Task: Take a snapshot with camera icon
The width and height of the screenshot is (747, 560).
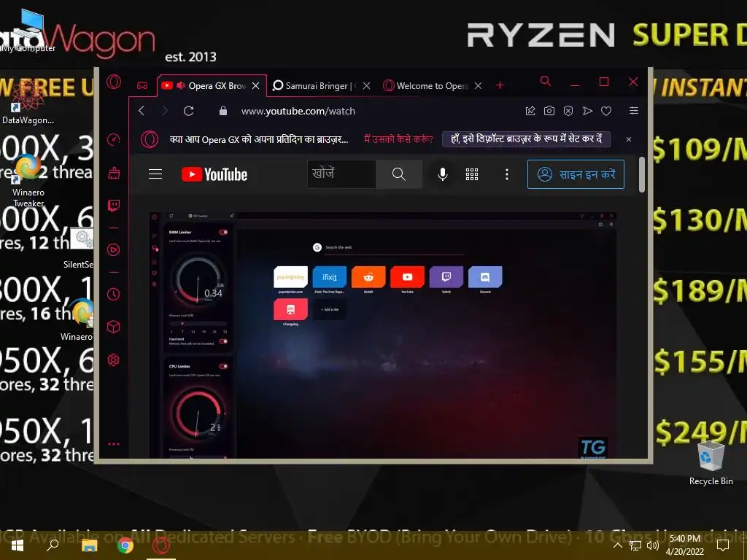Action: pyautogui.click(x=549, y=111)
